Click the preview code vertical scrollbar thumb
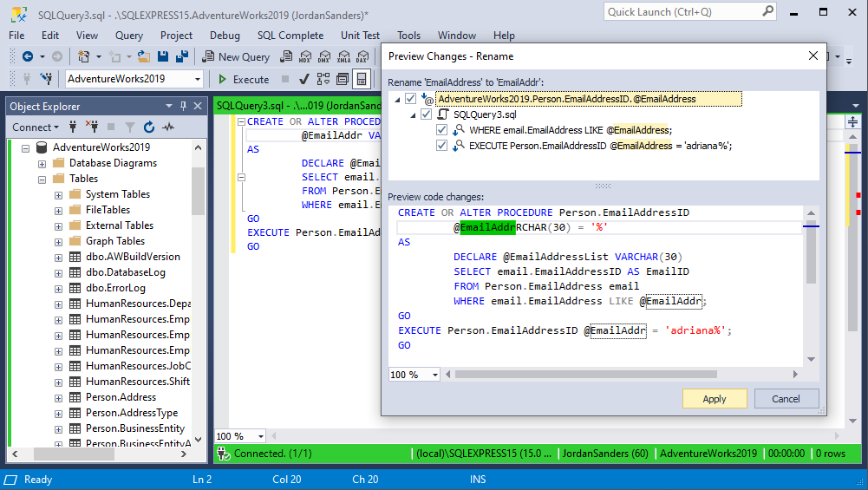 tap(811, 252)
